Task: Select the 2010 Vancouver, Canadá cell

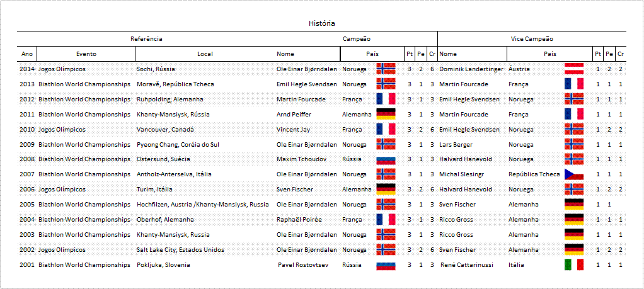Action: (165, 129)
